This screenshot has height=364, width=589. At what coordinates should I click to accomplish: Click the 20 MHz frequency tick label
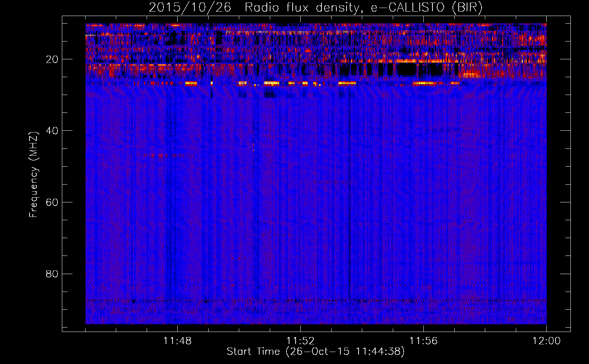52,59
